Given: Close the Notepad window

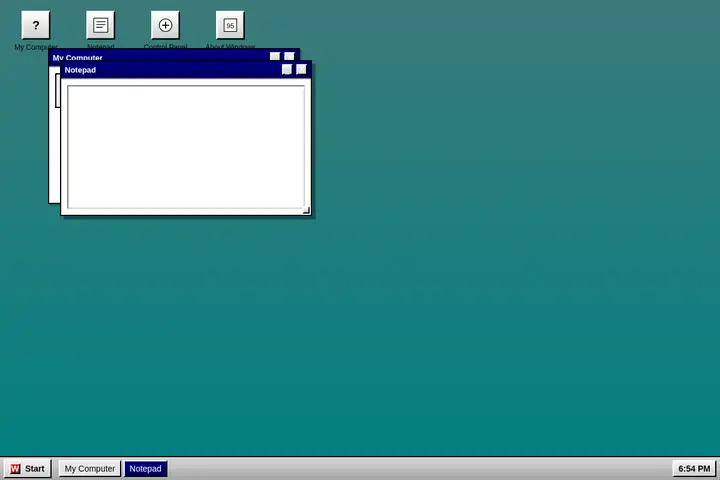Looking at the screenshot, I should (301, 69).
